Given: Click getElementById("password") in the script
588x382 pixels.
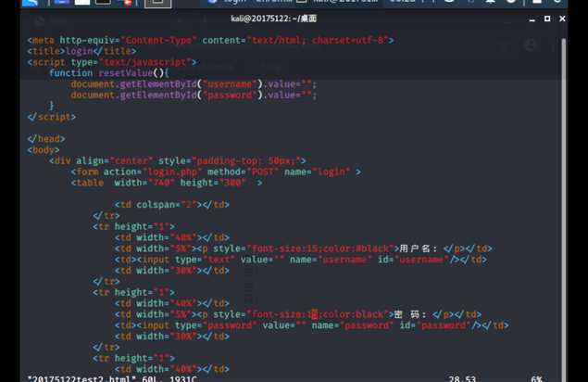Looking at the screenshot, I should (x=191, y=95).
